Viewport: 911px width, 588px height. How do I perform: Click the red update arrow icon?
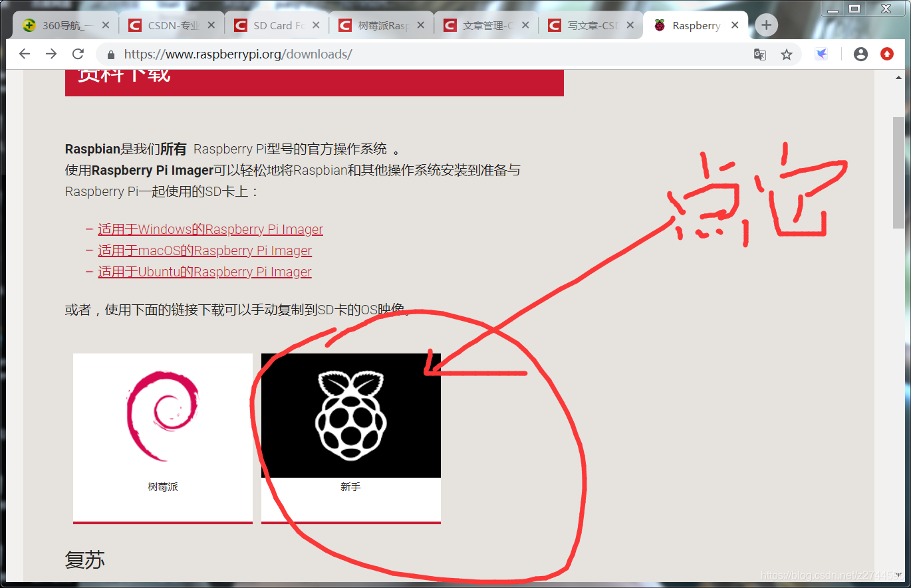click(887, 54)
